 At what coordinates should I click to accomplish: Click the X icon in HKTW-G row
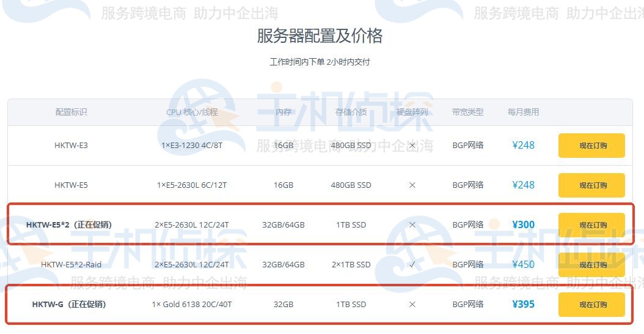412,305
